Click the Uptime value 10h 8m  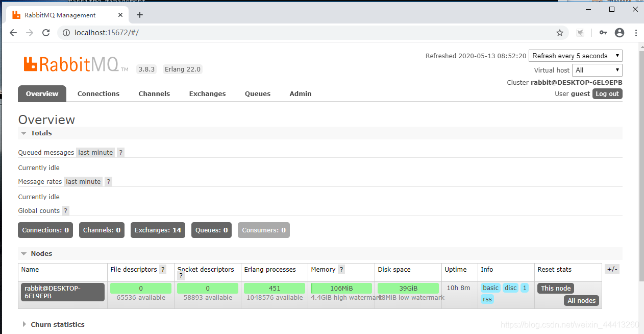[458, 288]
